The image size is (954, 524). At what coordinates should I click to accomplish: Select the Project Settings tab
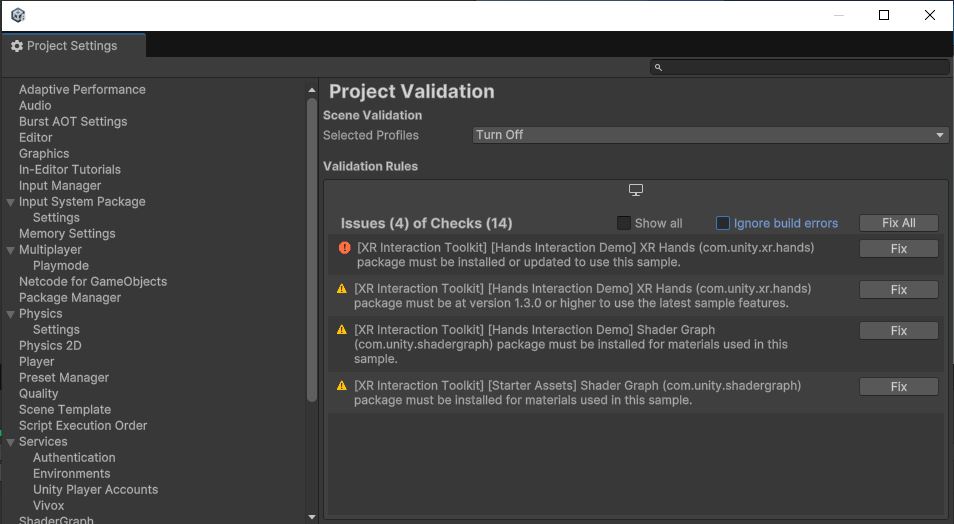72,46
